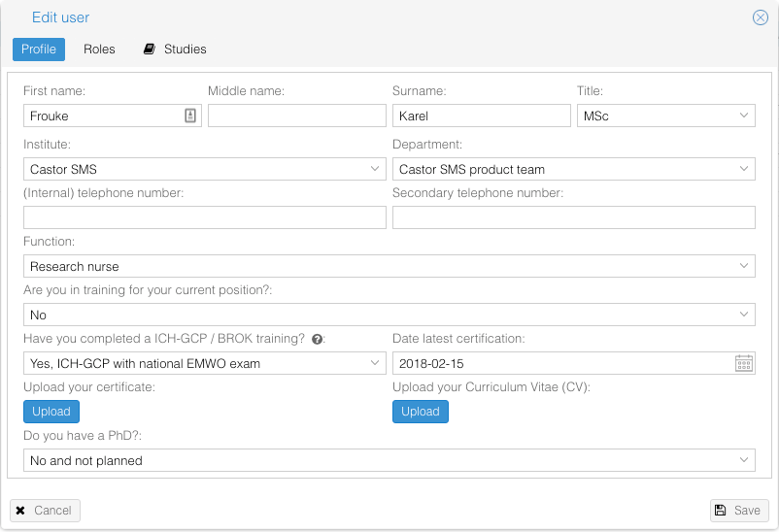Open the training for current position dropdown

click(x=389, y=315)
